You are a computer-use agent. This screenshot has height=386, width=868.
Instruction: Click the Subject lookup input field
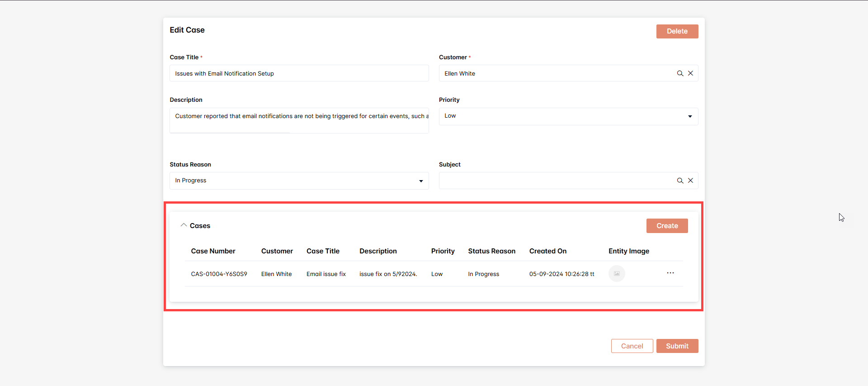tap(556, 181)
